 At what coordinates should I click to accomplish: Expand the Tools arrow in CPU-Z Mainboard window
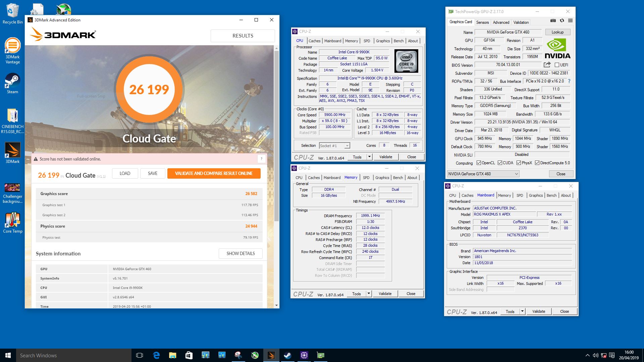pos(522,311)
